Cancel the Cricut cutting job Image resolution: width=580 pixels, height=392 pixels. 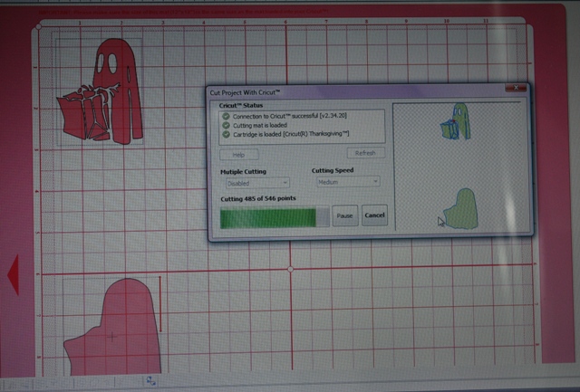point(374,215)
